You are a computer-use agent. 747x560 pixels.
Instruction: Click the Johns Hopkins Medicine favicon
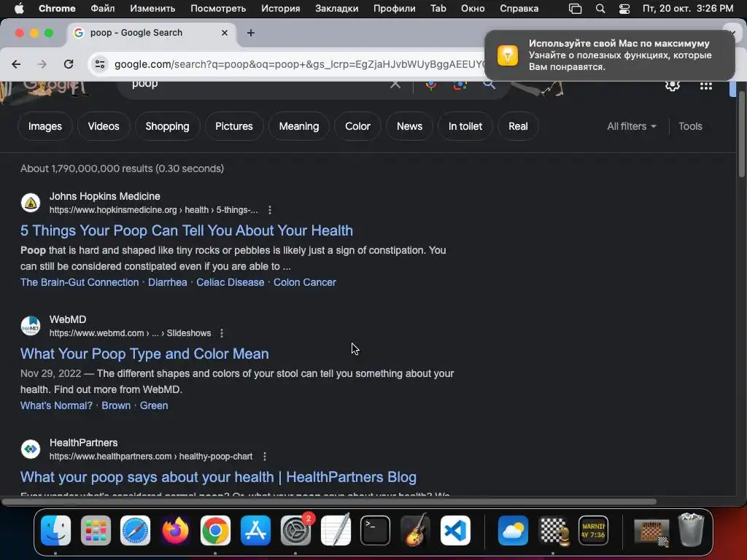pyautogui.click(x=31, y=203)
